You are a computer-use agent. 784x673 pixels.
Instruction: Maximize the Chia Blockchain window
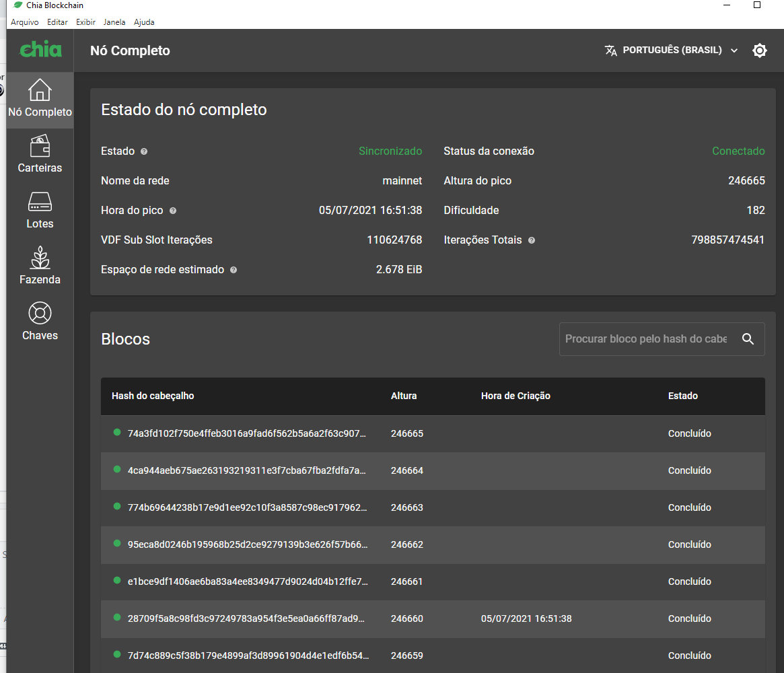click(757, 5)
